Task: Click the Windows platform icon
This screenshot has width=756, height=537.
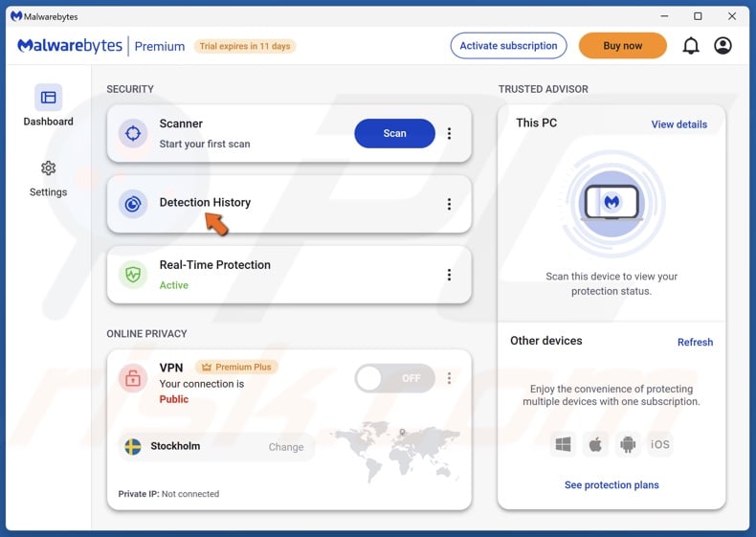Action: [563, 444]
